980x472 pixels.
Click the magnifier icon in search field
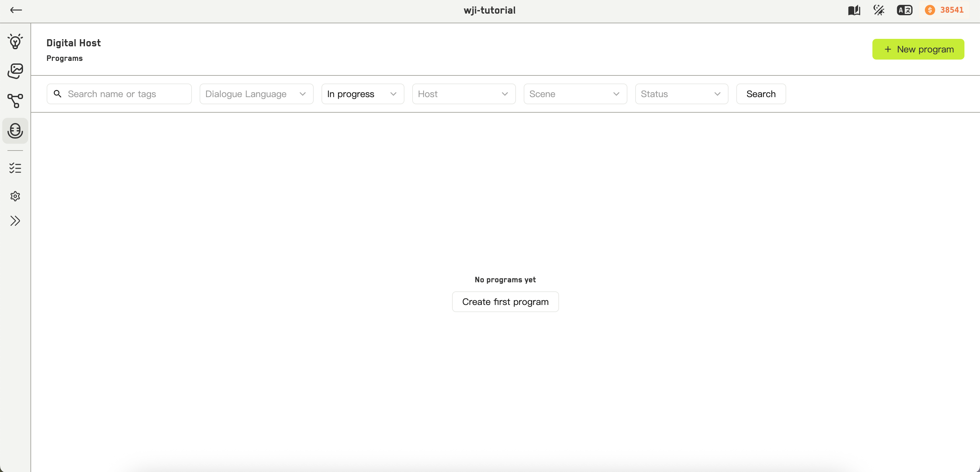(57, 94)
